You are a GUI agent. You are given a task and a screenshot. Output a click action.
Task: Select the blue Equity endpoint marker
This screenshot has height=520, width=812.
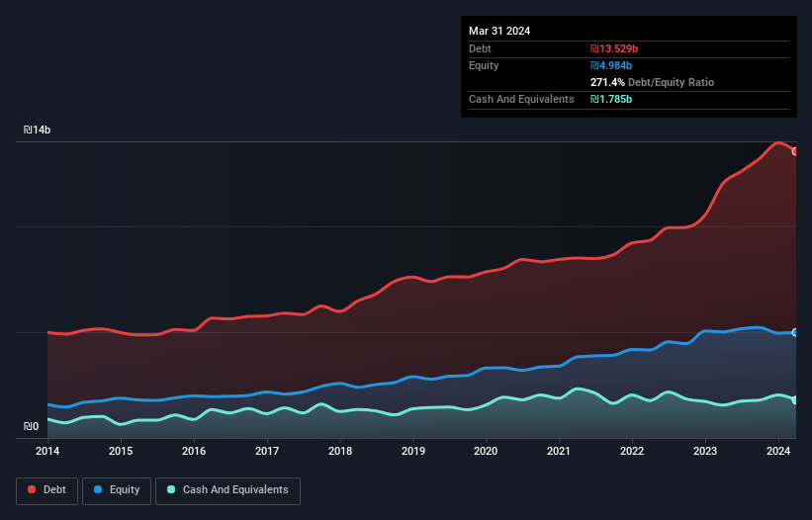795,333
